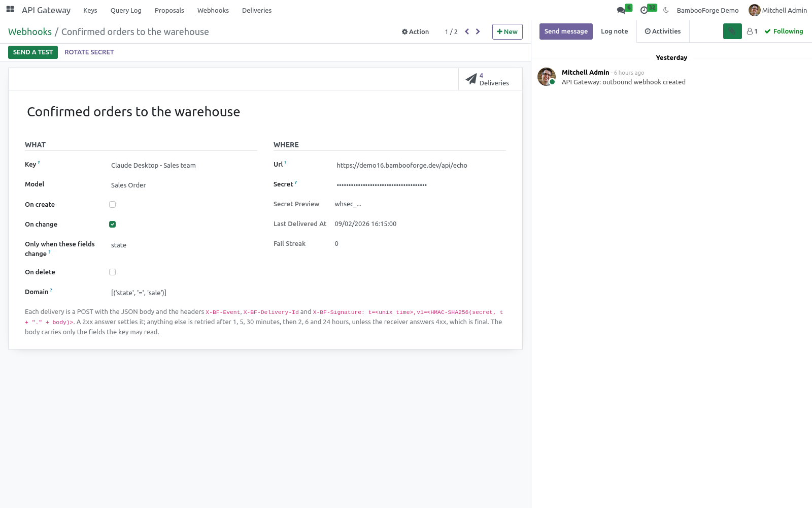Click the API Gateway app title

(46, 10)
